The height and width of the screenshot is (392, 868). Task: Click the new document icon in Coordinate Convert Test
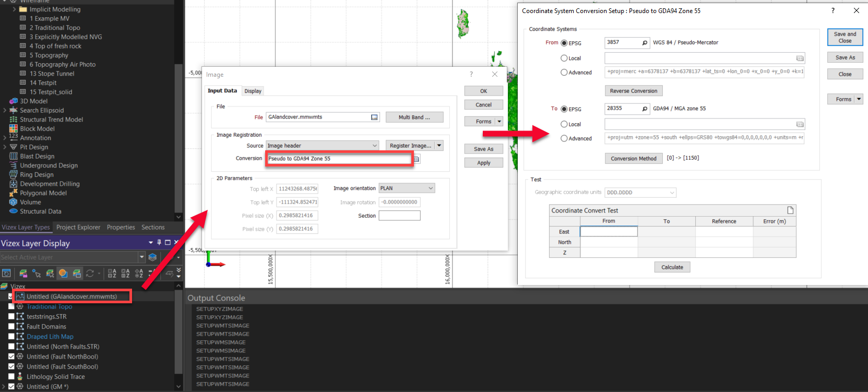(790, 210)
